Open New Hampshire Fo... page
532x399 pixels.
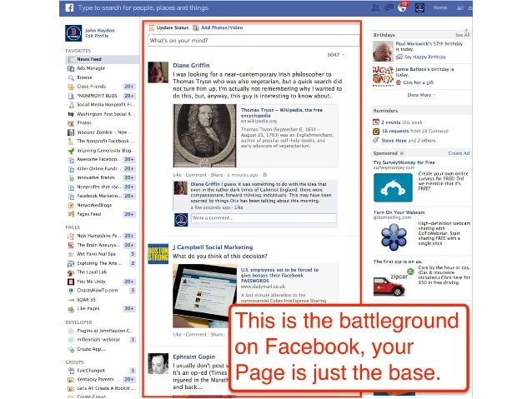pyautogui.click(x=98, y=236)
